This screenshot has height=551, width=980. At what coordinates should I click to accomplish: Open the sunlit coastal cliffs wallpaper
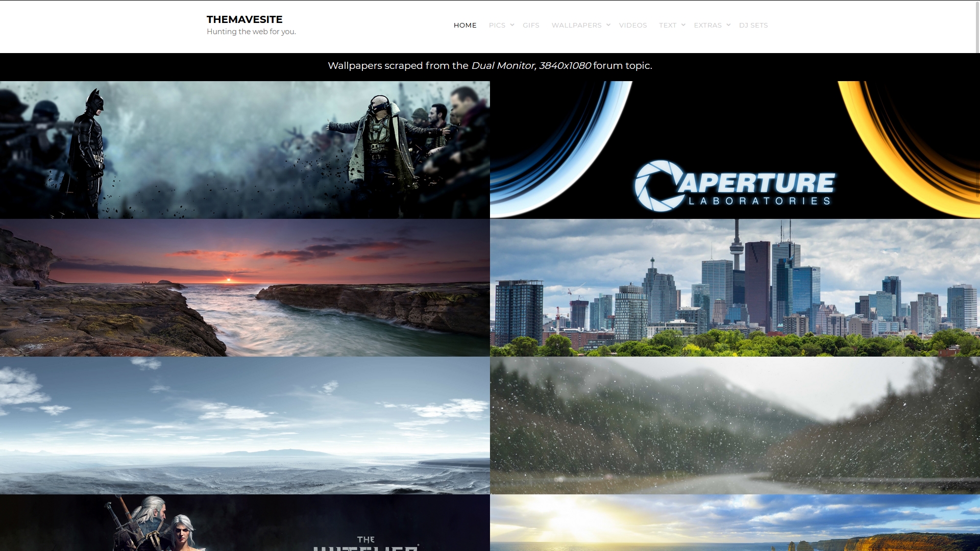[x=735, y=523]
